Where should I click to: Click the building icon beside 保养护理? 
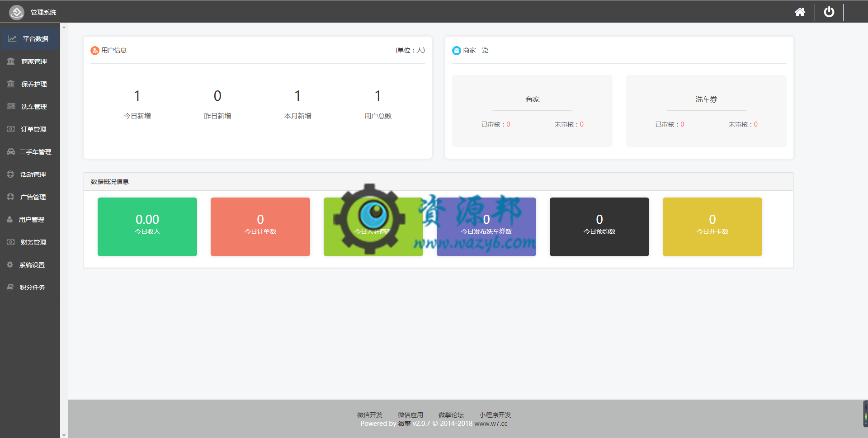pos(11,84)
